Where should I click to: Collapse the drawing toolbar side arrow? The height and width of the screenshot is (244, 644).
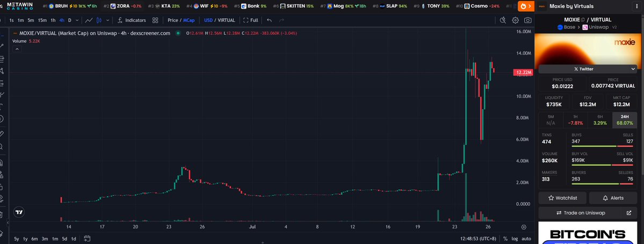point(8,223)
